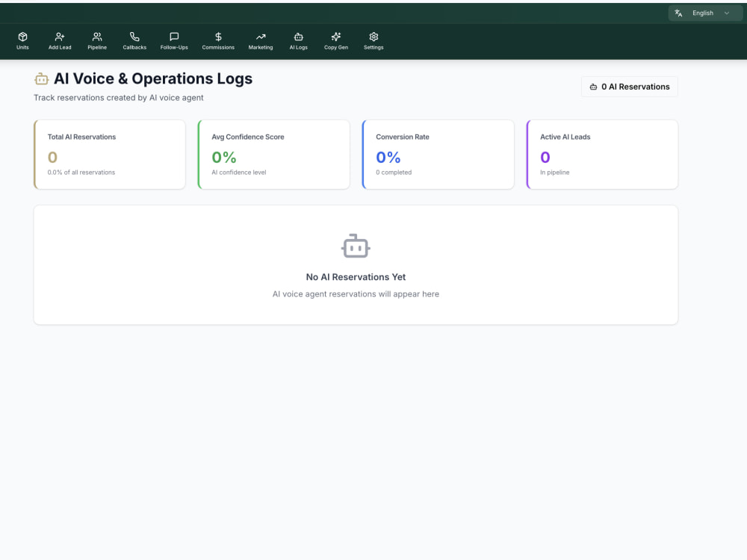
Task: Click 'In pipeline' caption
Action: [554, 172]
